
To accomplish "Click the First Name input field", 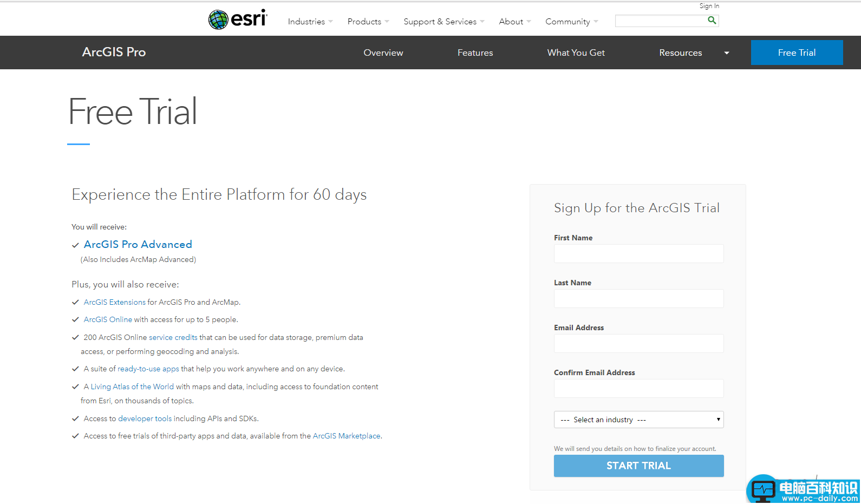I will point(639,253).
